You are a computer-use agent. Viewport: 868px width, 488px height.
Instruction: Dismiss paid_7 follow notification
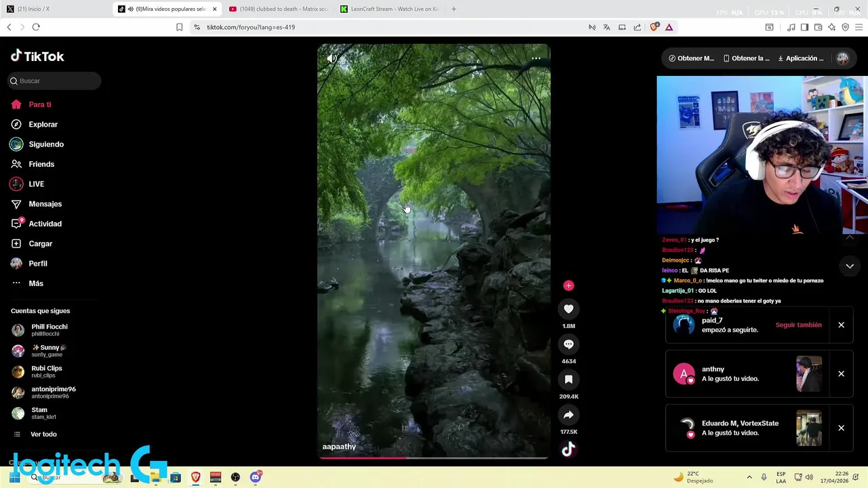tap(841, 325)
